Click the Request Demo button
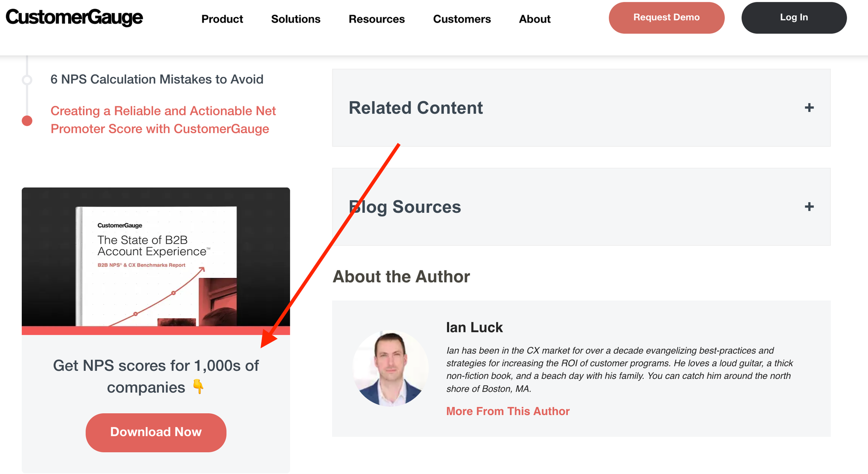This screenshot has height=474, width=868. point(667,18)
